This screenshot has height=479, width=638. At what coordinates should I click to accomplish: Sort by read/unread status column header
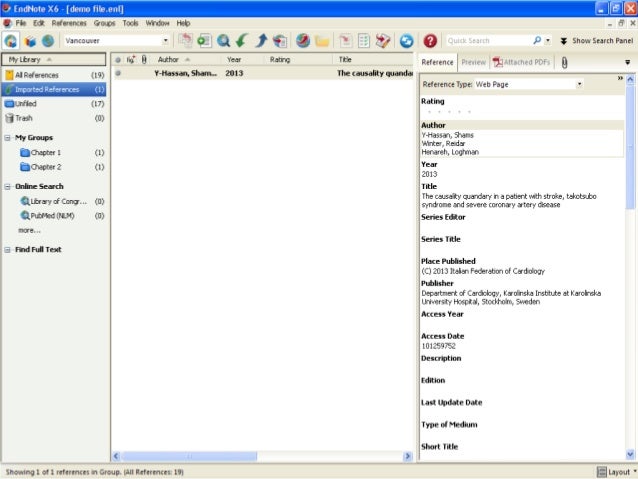point(118,60)
